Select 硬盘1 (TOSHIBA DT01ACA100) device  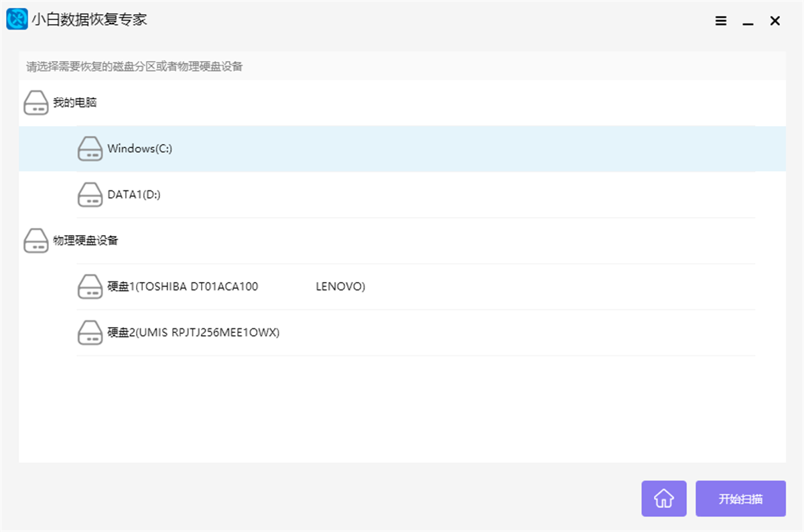(x=182, y=287)
